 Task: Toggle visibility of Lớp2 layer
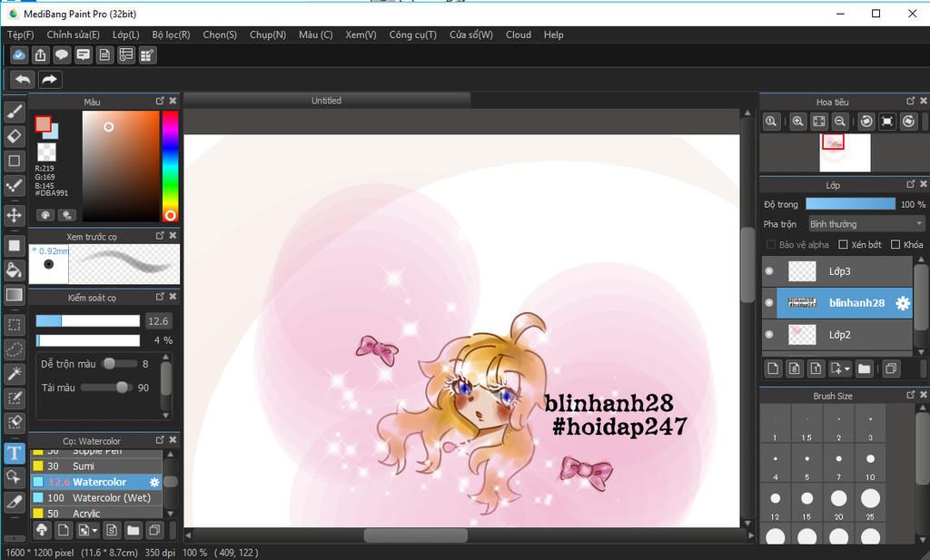click(x=769, y=334)
